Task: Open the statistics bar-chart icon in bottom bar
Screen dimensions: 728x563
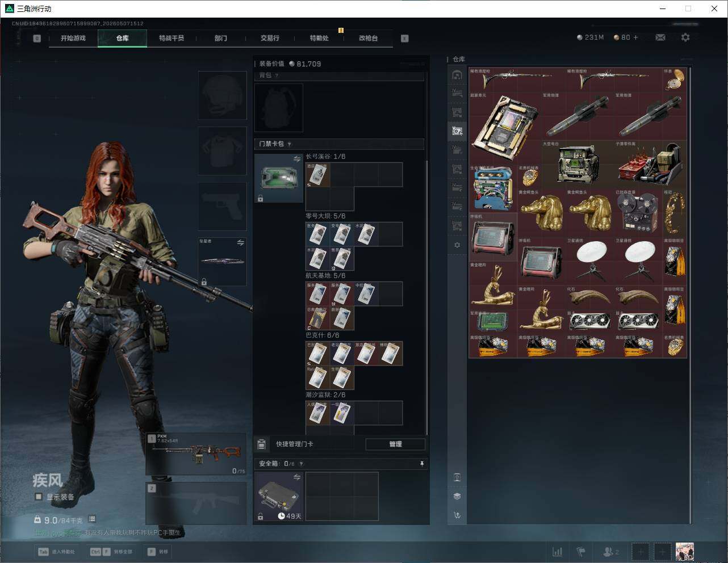Action: click(x=558, y=552)
